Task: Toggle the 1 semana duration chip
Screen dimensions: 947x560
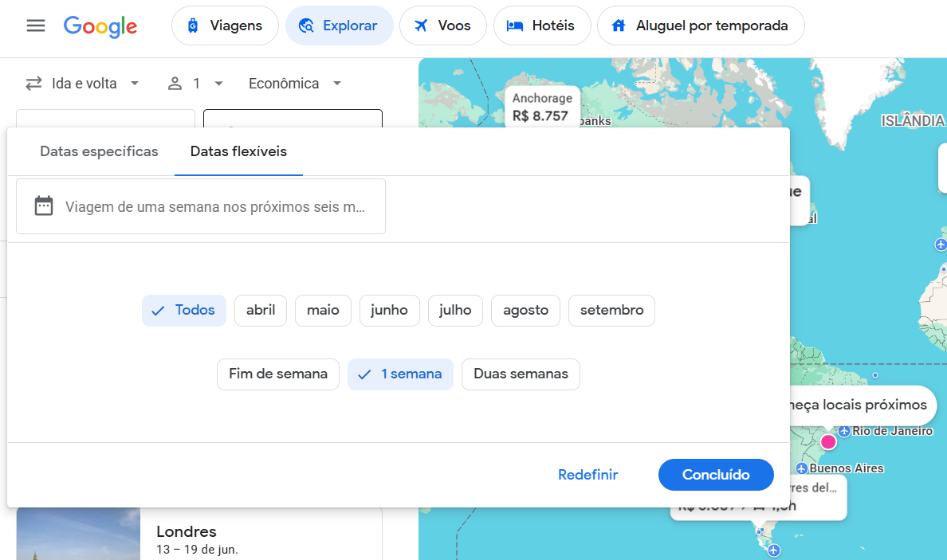Action: point(400,374)
